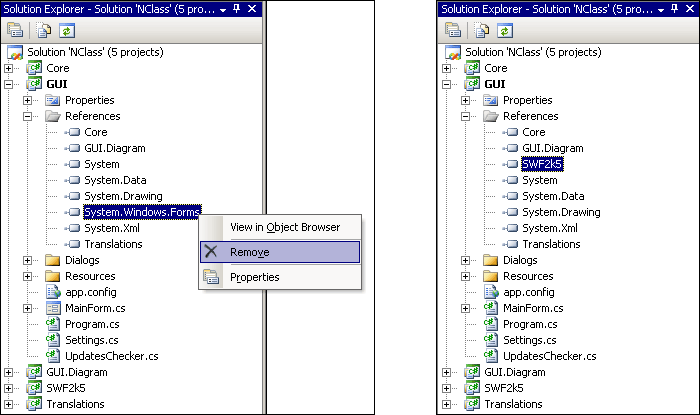Choose Properties from context menu
Screen dimensions: 700x415
pos(280,277)
